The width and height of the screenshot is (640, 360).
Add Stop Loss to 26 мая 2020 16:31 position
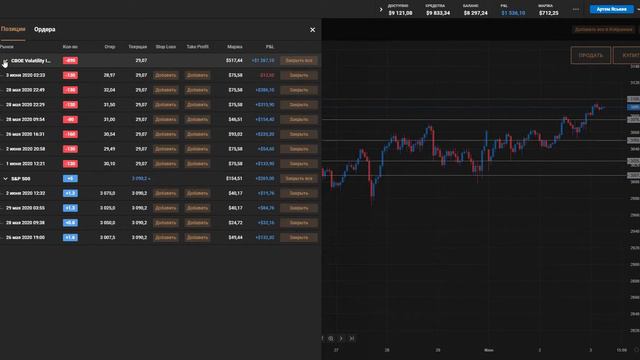tap(165, 134)
